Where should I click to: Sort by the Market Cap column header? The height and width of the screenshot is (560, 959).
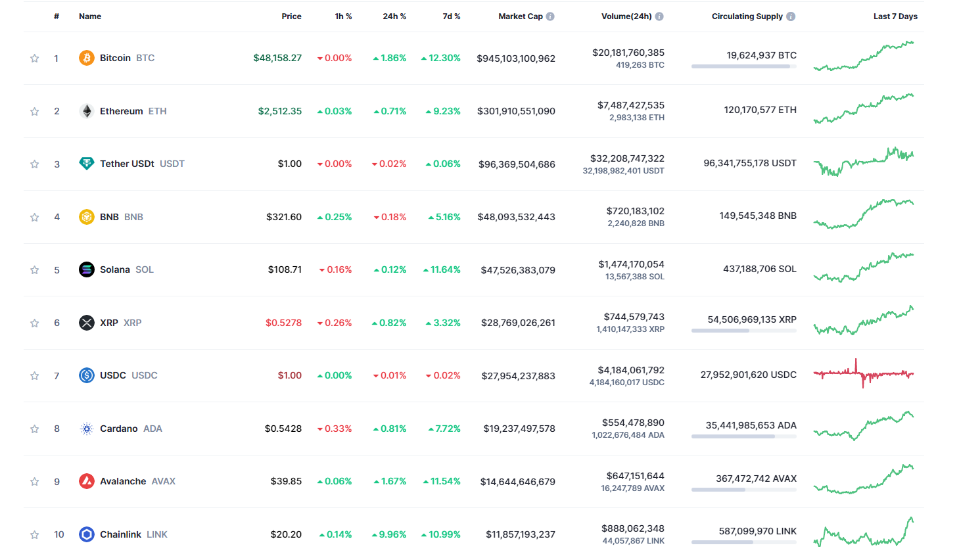point(521,16)
